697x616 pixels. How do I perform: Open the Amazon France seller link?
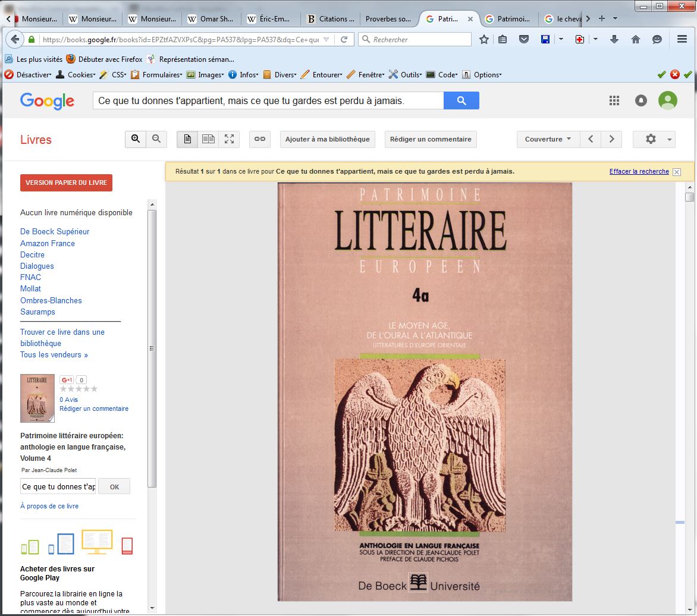pyautogui.click(x=48, y=243)
